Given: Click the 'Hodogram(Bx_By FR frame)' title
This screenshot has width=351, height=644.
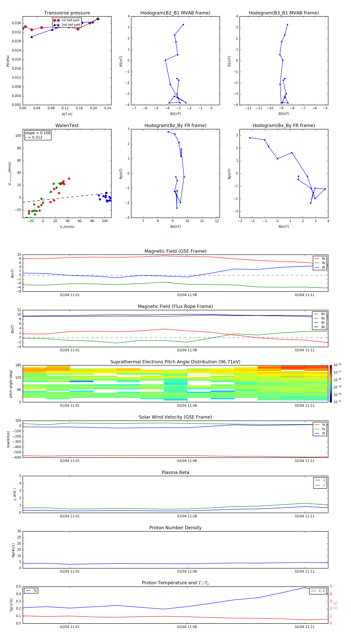Looking at the screenshot, I should pos(284,125).
